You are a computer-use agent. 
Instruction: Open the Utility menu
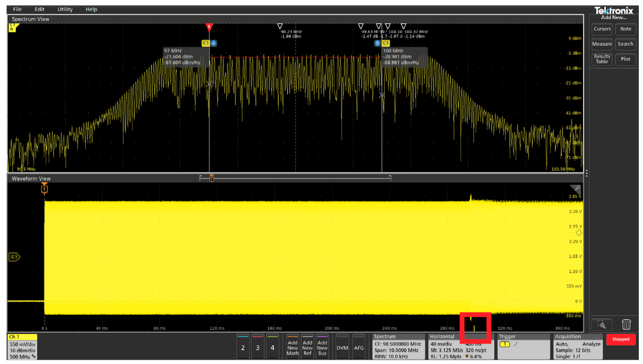[65, 10]
